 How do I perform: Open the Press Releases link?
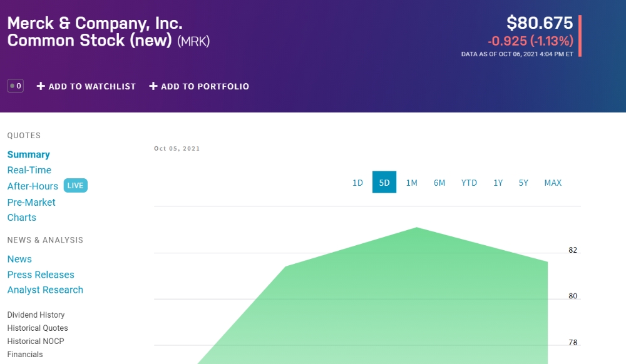pos(41,275)
